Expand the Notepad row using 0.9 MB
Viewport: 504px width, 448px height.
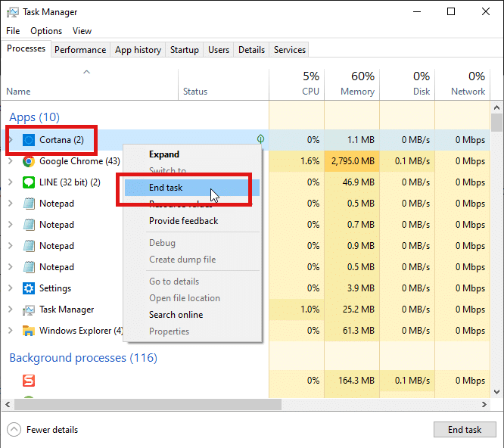[11, 246]
